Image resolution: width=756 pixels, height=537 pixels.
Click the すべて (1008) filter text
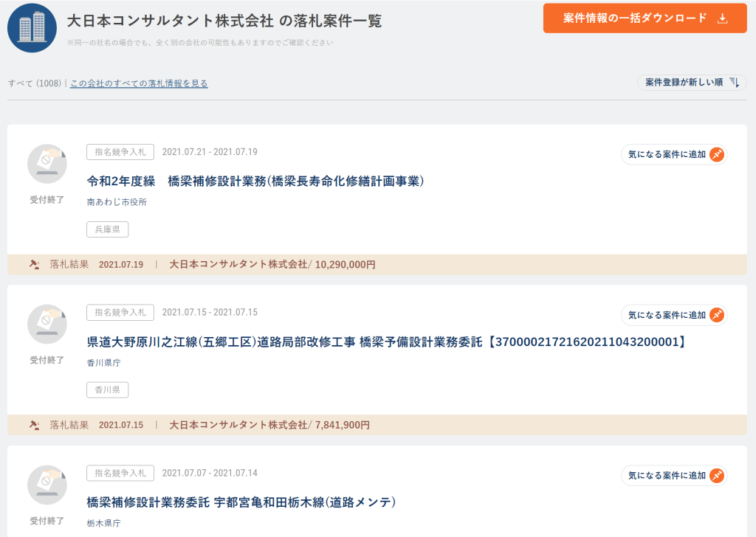click(x=35, y=83)
